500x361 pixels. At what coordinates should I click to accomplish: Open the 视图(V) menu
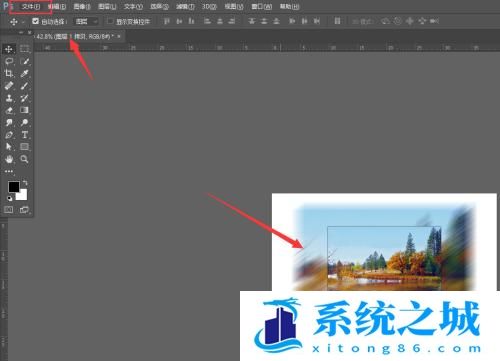[234, 6]
